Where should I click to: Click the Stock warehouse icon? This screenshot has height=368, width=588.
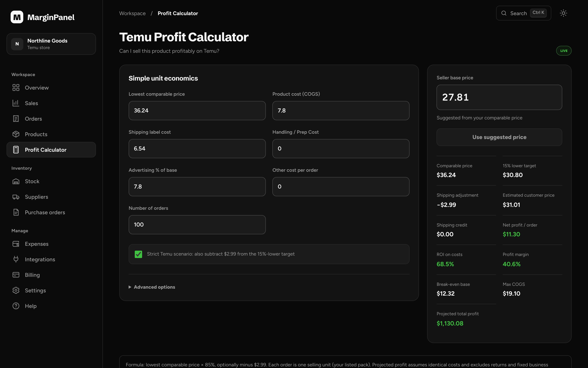[x=16, y=181]
